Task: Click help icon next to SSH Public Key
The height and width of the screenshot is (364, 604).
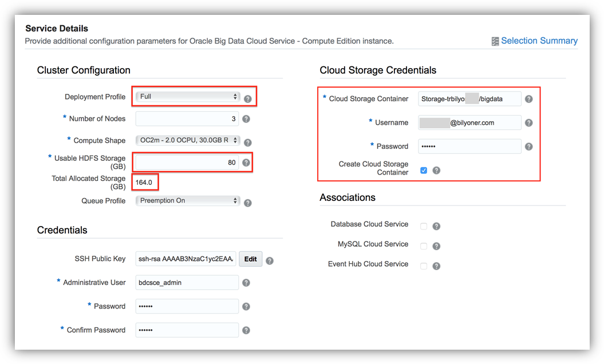Action: [270, 261]
